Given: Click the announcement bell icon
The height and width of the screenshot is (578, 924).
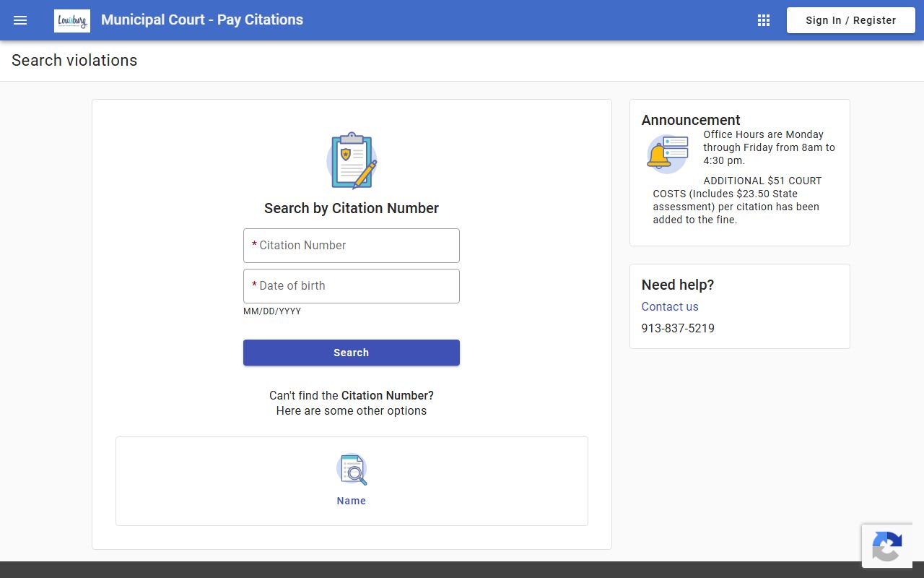Looking at the screenshot, I should pos(667,153).
